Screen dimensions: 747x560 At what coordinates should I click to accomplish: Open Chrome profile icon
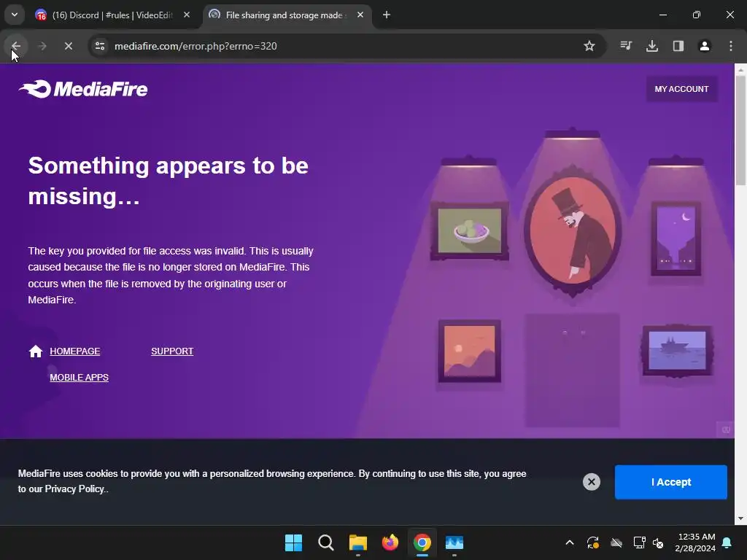pyautogui.click(x=705, y=46)
